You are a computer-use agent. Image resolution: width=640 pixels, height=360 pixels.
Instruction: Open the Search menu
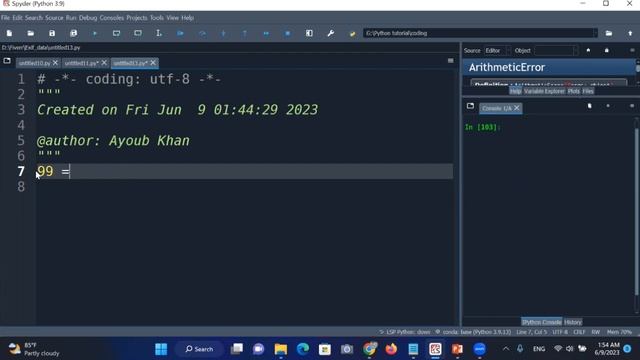tap(33, 18)
